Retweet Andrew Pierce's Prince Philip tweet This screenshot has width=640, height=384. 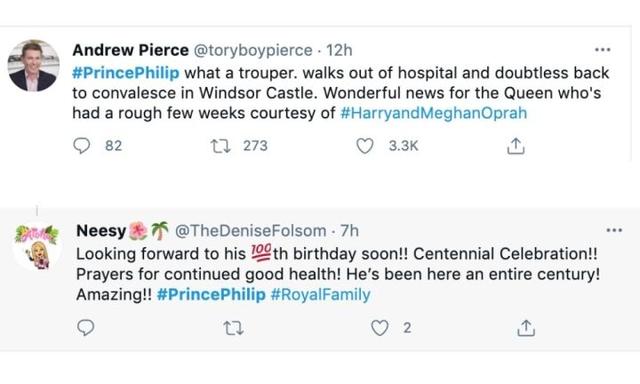coord(220,146)
